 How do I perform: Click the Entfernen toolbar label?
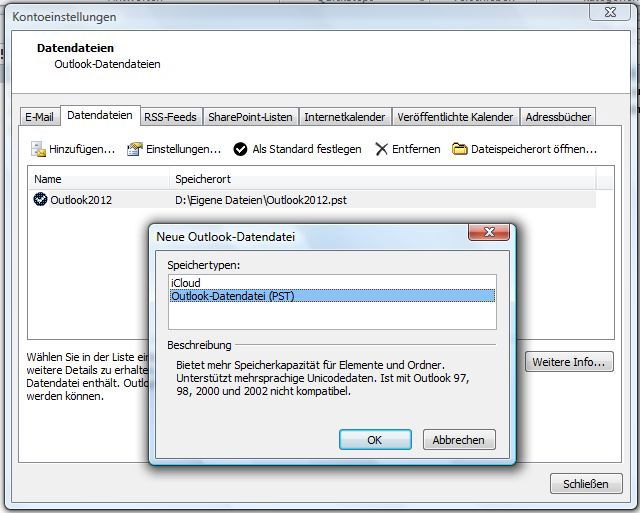click(x=416, y=149)
